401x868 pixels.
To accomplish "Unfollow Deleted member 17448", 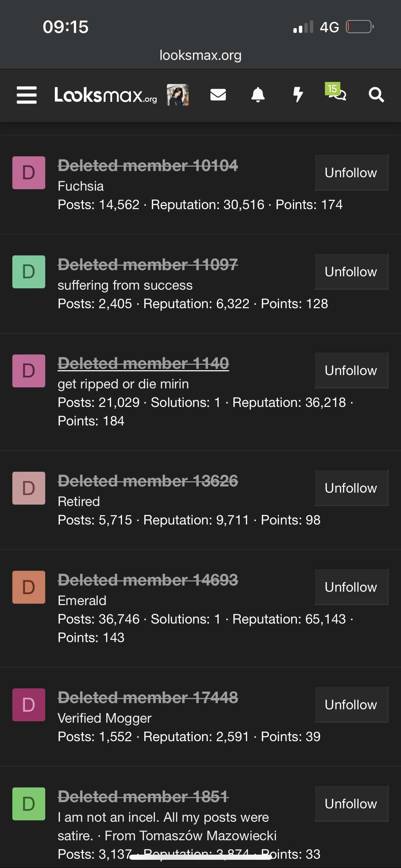I will pos(351,704).
